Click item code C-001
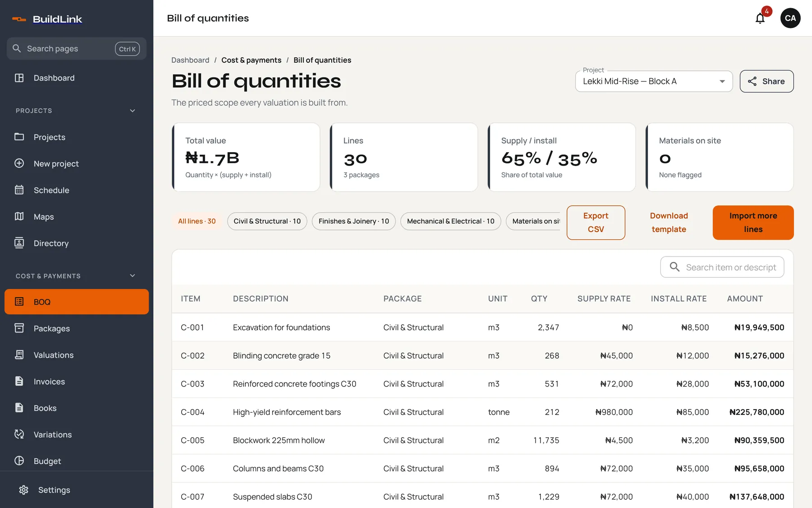812x508 pixels. point(192,327)
